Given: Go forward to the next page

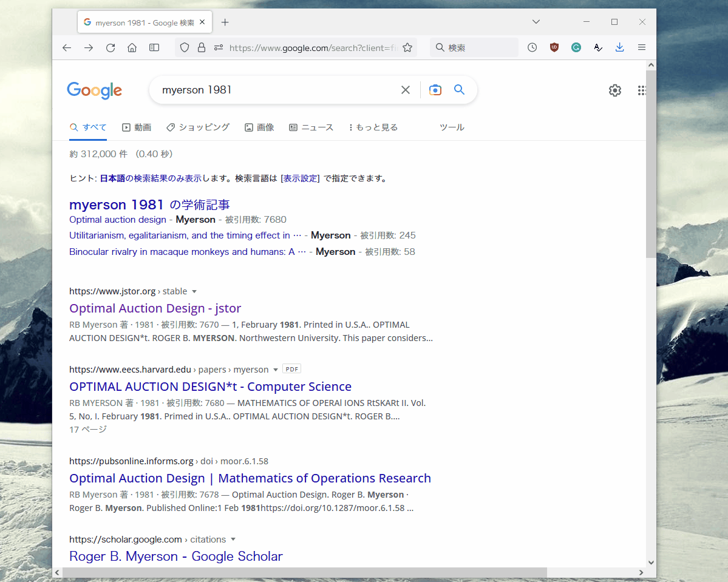Looking at the screenshot, I should 89,48.
